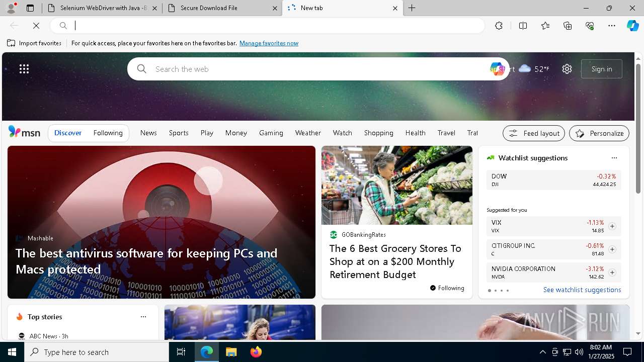Screen dimensions: 644x362
Task: Open the Gaming category
Action: tap(271, 133)
